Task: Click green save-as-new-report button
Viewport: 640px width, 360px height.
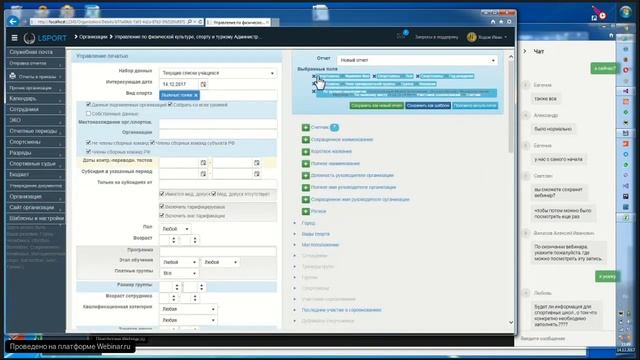Action: [377, 105]
